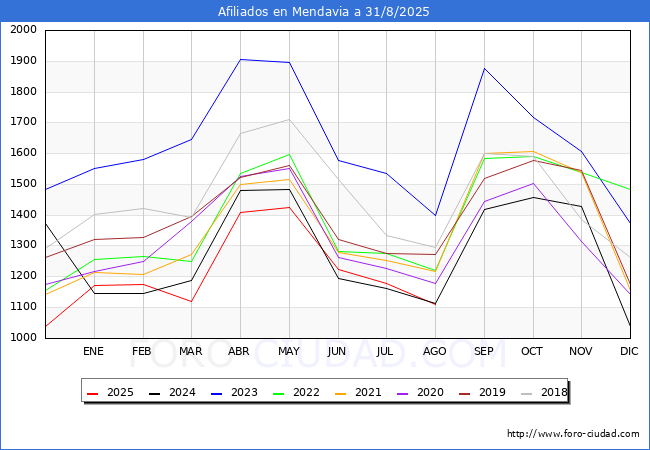Click the AGO month axis label
650x450 pixels.
click(x=434, y=351)
